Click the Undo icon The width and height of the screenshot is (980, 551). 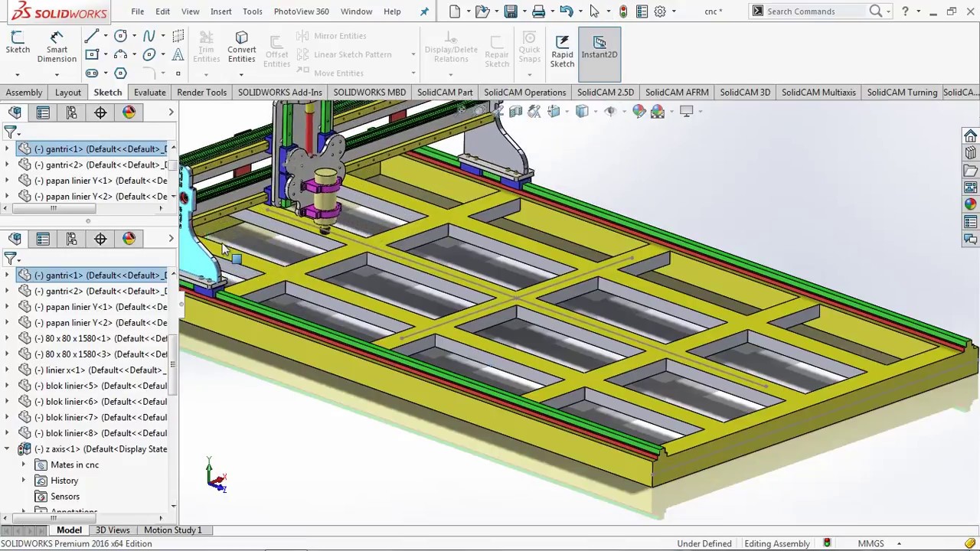click(x=566, y=11)
